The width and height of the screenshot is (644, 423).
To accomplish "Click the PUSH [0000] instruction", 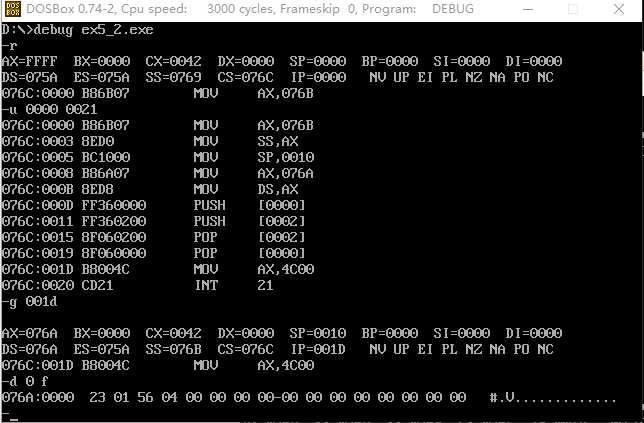I will pos(249,205).
